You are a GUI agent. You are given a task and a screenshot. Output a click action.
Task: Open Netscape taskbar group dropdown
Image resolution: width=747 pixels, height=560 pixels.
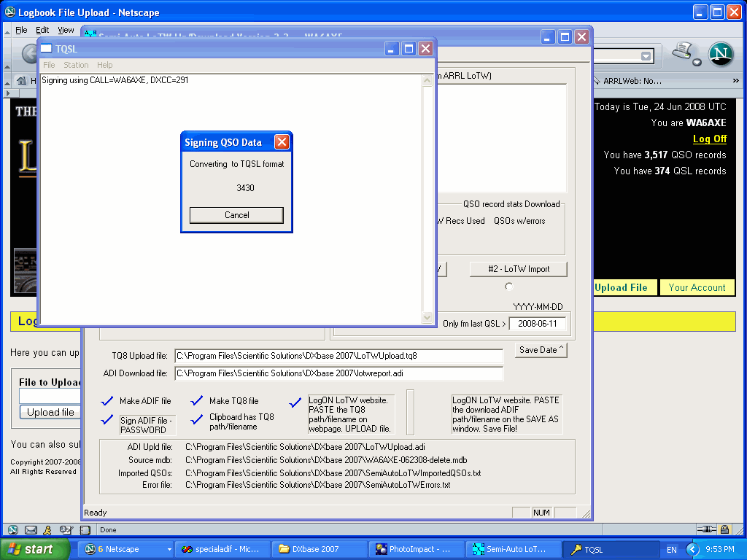pyautogui.click(x=169, y=549)
